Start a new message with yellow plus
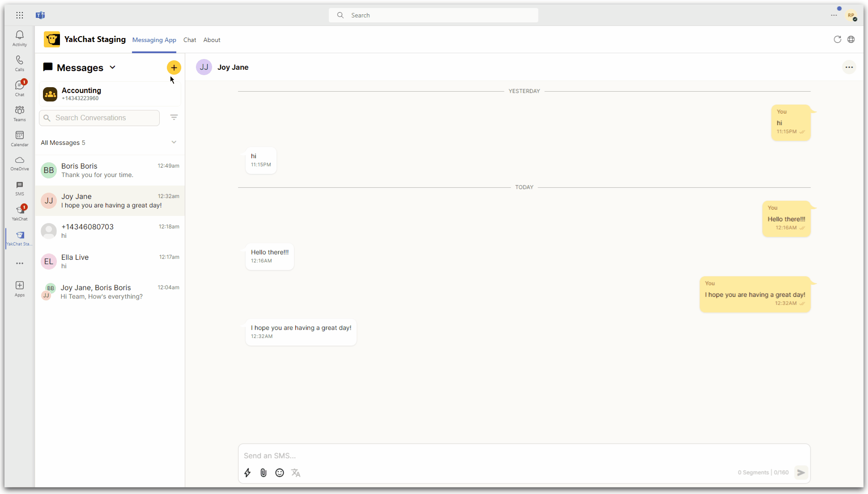The image size is (868, 494). [x=174, y=68]
